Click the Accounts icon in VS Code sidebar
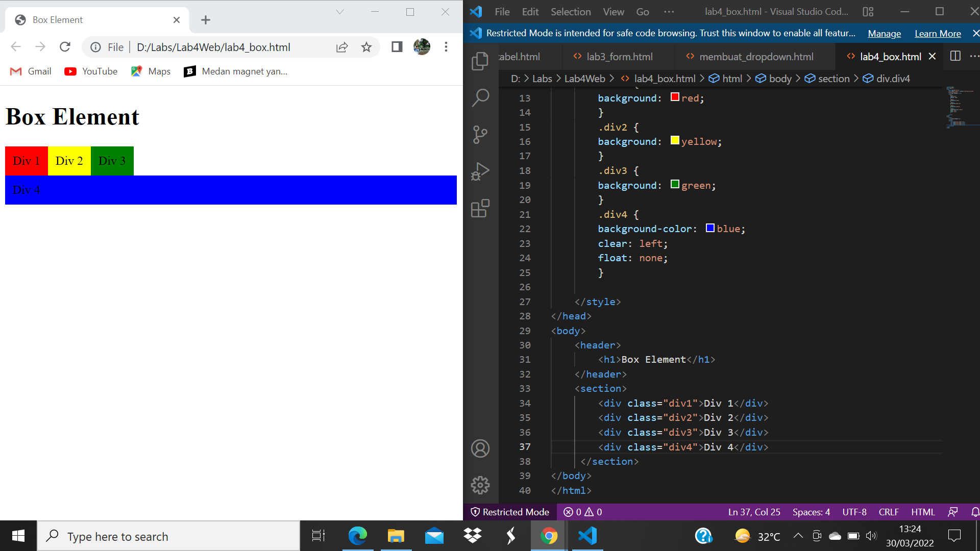The image size is (980, 551). point(480,448)
